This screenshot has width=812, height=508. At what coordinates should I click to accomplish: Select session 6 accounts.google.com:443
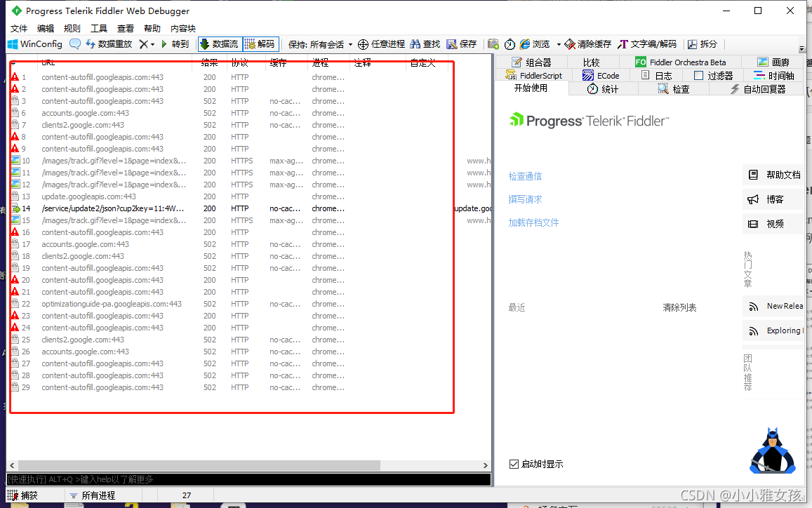tap(251, 113)
